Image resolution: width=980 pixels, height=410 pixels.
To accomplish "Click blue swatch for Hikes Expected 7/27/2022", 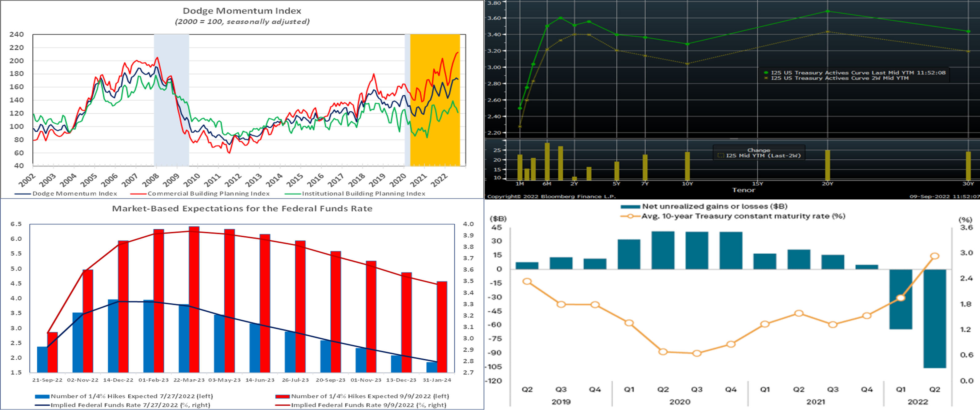I will (42, 396).
